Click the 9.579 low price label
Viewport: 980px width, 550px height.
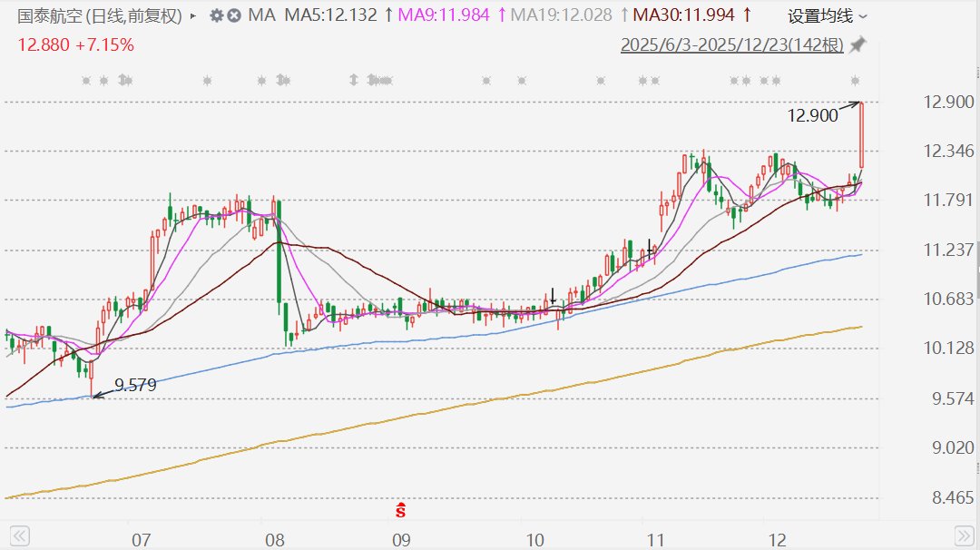click(x=135, y=385)
